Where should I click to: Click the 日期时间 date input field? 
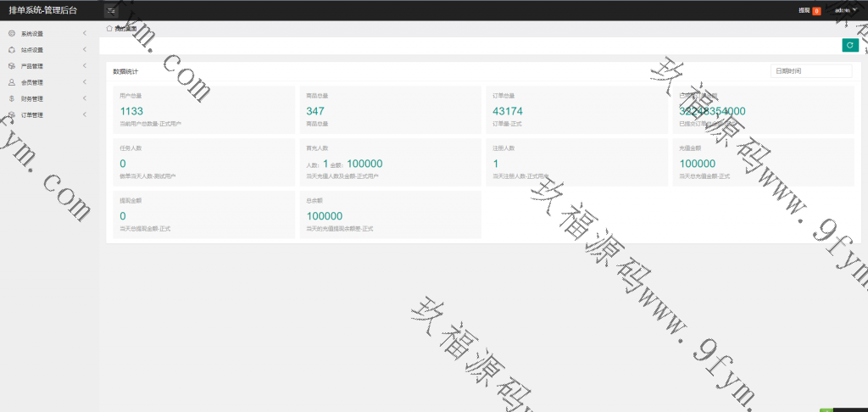tap(810, 71)
